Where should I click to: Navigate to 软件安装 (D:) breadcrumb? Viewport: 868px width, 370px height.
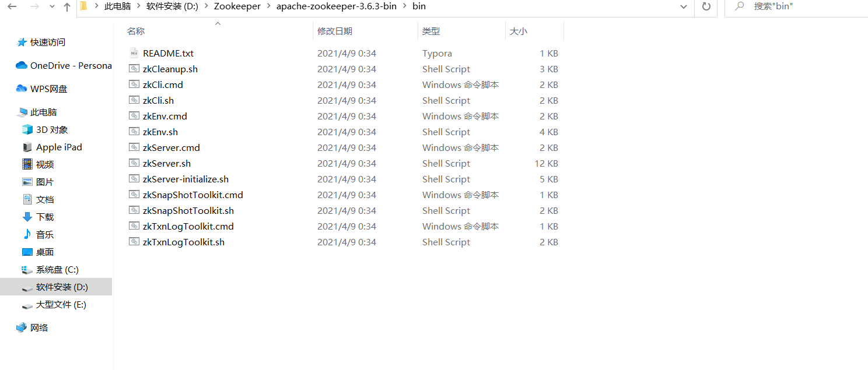[x=172, y=6]
